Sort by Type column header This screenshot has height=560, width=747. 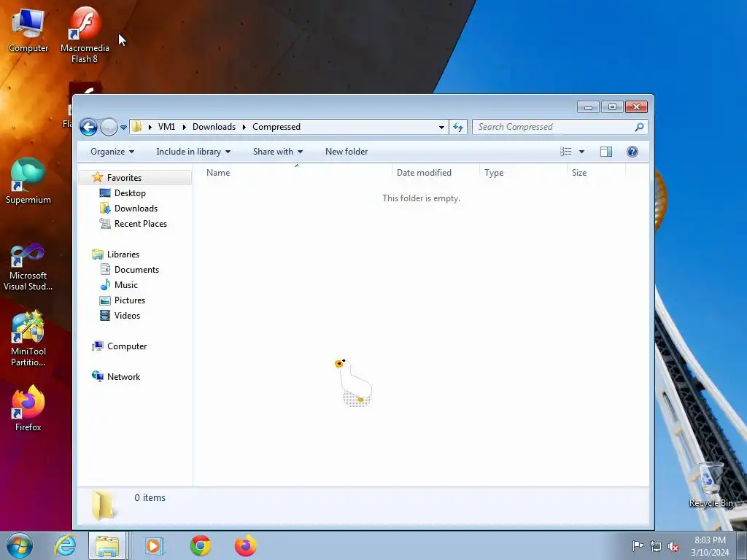[523, 173]
